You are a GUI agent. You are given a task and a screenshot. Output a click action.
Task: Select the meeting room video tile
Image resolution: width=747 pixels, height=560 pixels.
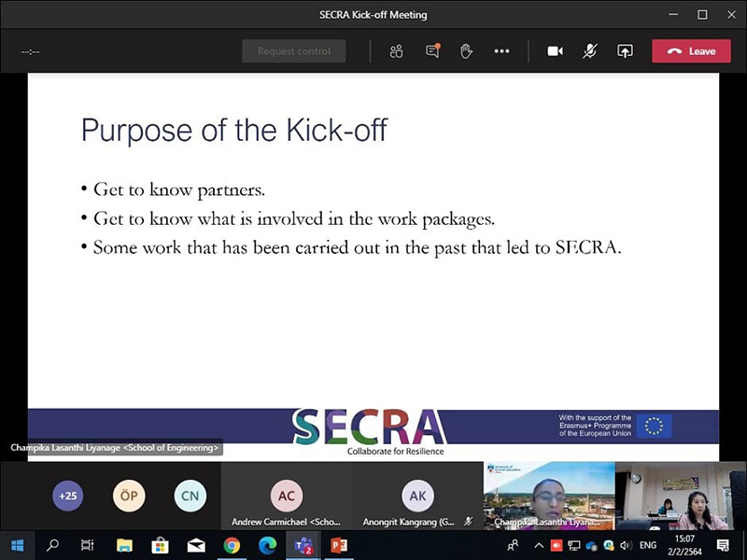pyautogui.click(x=681, y=496)
